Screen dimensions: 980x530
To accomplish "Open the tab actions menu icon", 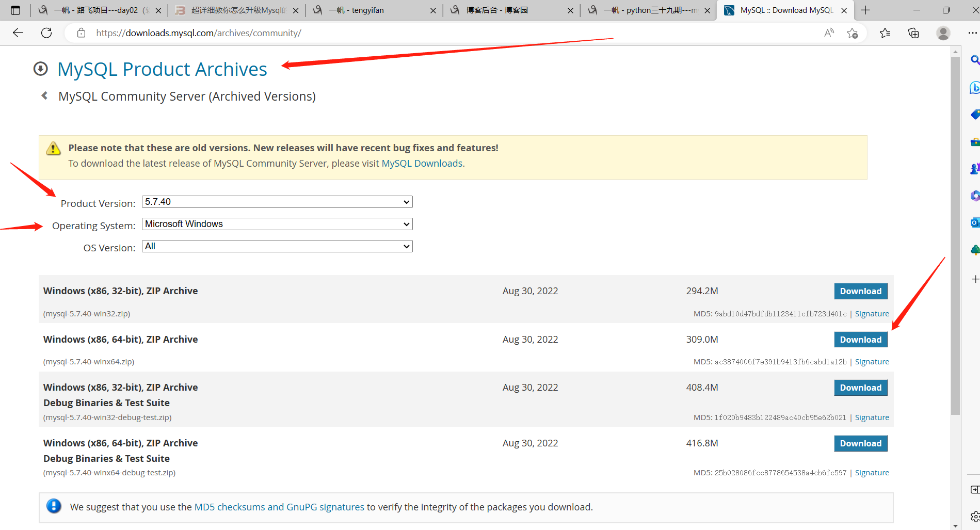I will click(15, 10).
